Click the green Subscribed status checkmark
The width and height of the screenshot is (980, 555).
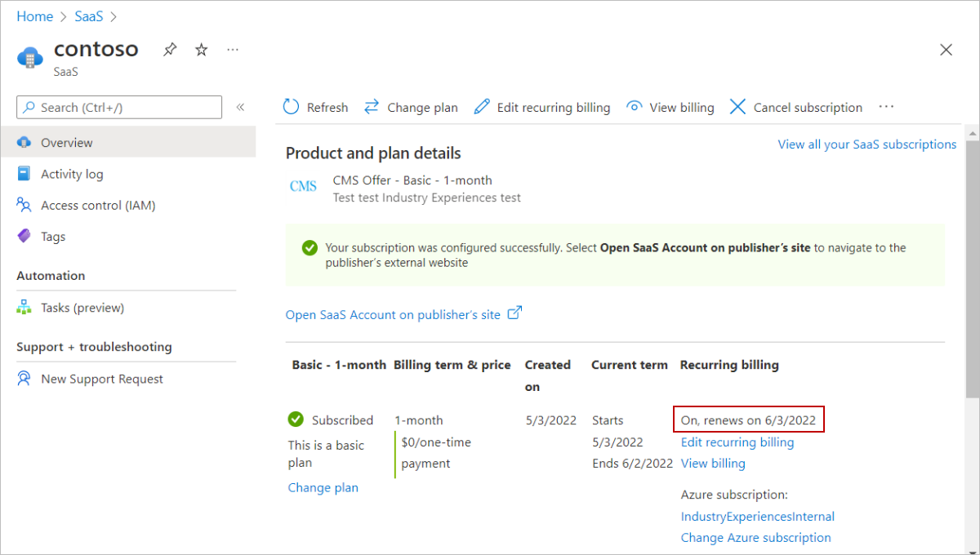coord(296,420)
